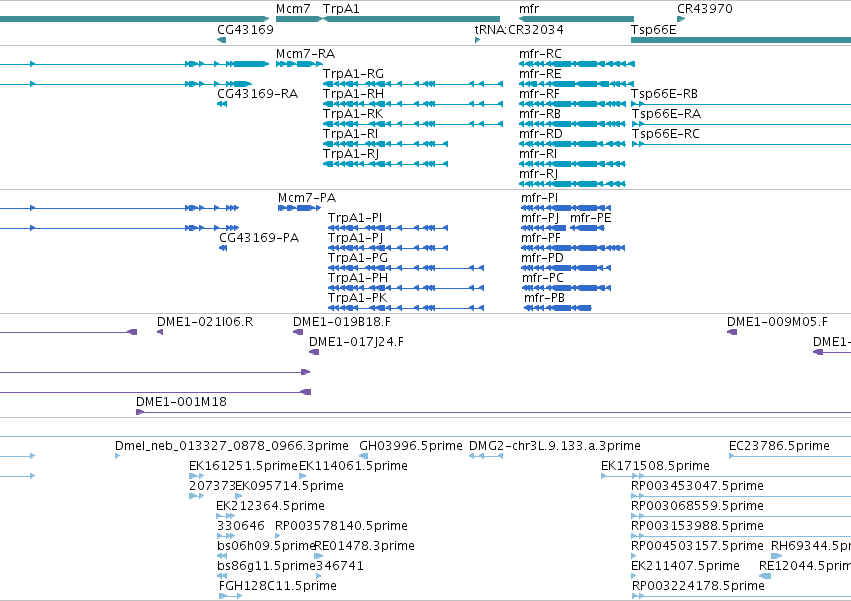Select the TrpA1-RJ transcript label
Screen dimensions: 851x601
tap(351, 154)
